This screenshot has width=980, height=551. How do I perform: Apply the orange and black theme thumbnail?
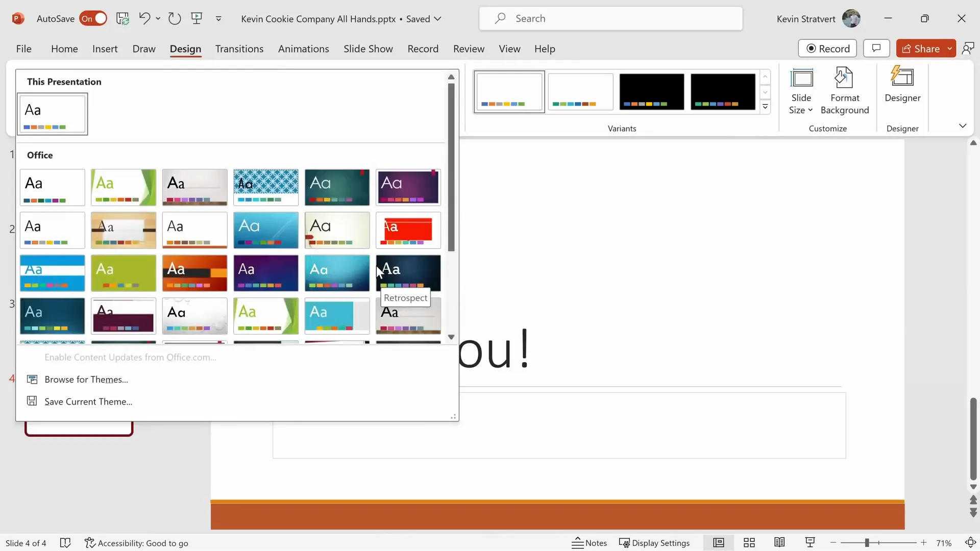coord(194,273)
